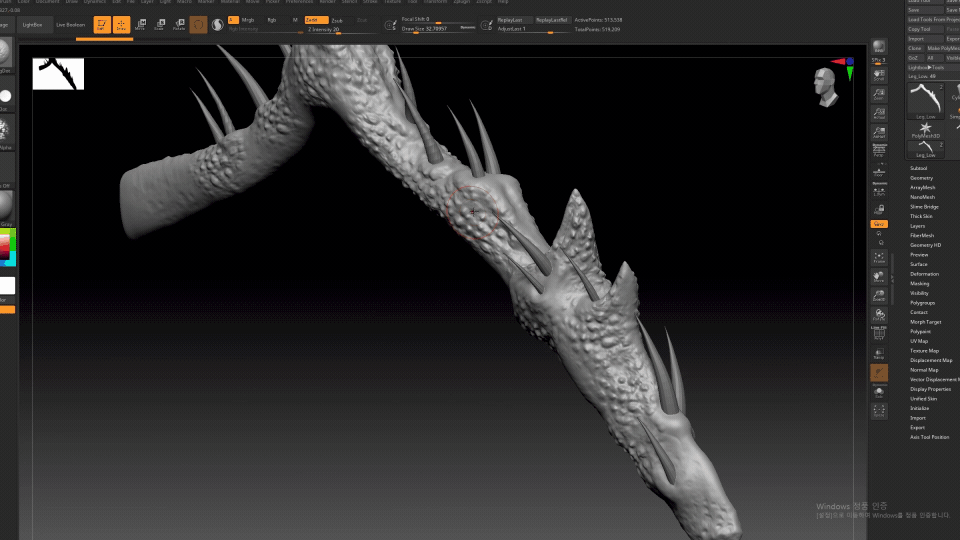Open the LightBox browser

(33, 24)
